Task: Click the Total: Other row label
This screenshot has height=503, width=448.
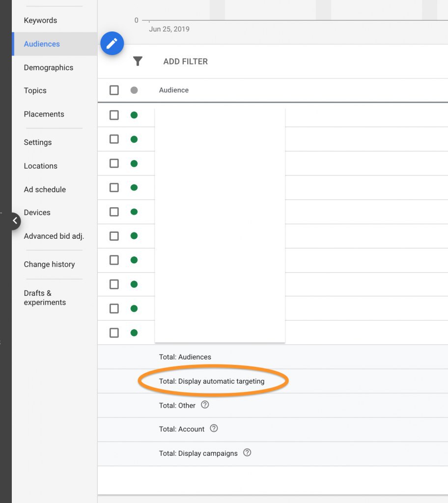Action: [x=177, y=405]
